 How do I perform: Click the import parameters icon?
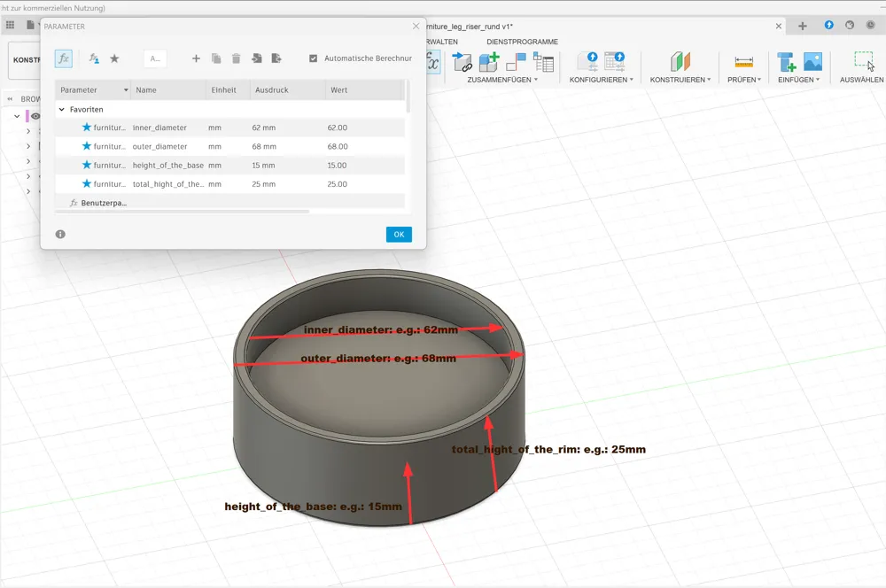tap(257, 58)
